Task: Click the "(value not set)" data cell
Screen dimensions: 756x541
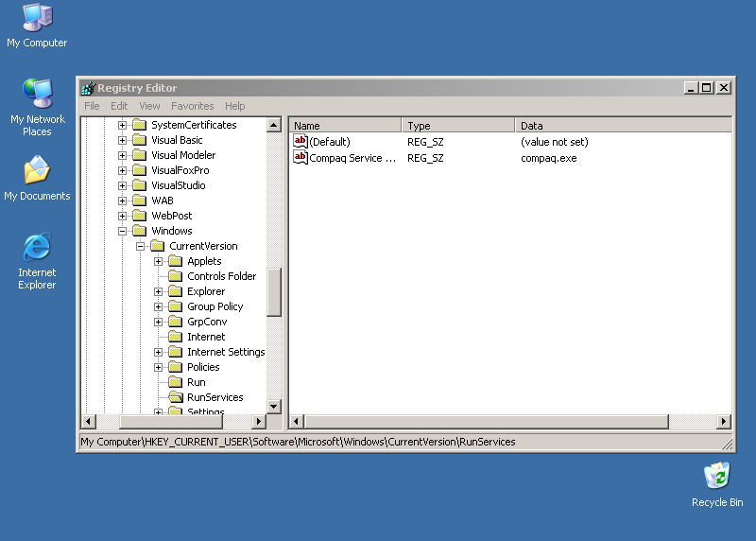Action: tap(555, 142)
